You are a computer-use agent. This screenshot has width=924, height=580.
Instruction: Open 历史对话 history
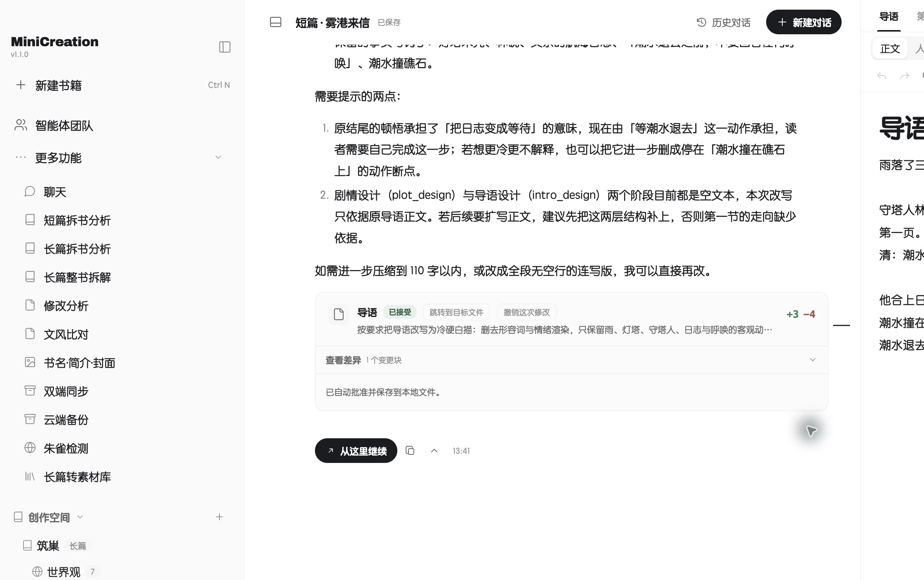pyautogui.click(x=724, y=22)
